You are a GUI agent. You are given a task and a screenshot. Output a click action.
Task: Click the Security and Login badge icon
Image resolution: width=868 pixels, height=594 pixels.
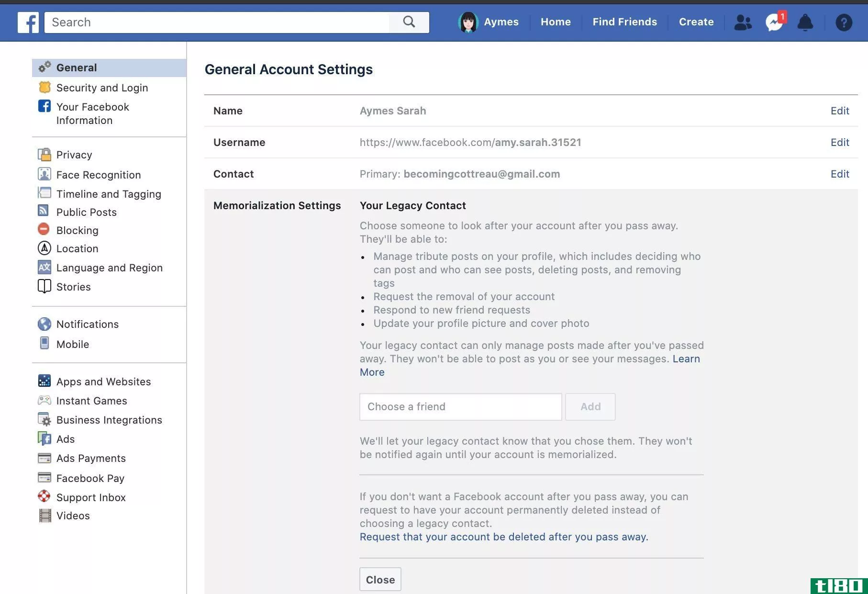tap(45, 87)
